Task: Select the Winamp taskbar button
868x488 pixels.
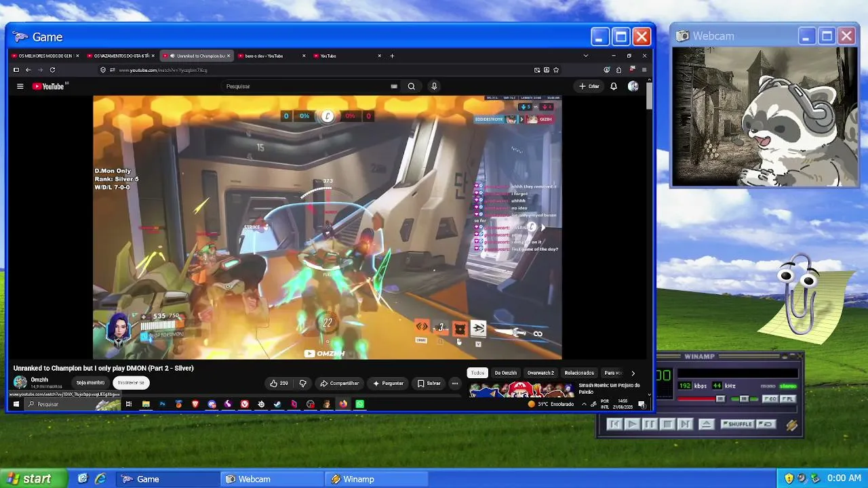Action: click(x=377, y=479)
